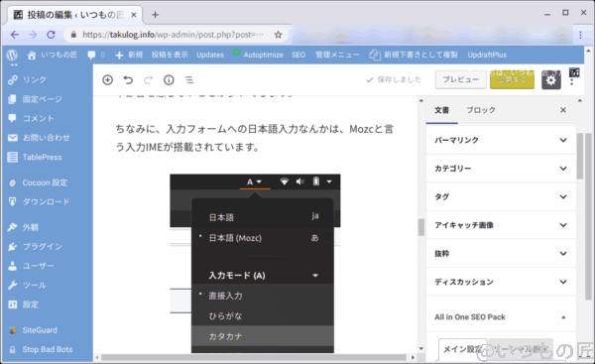595x364 pixels.
Task: Expand the アイキャッチ画像 panel
Action: [x=501, y=225]
